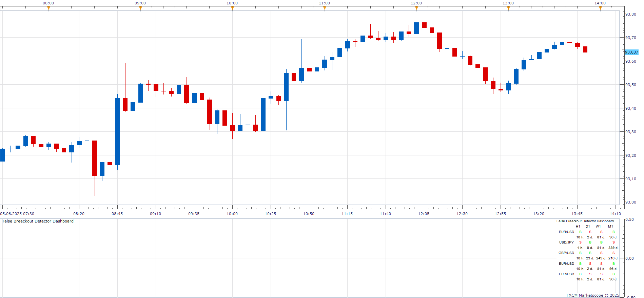Click the 93,30 price axis label
Image resolution: width=644 pixels, height=298 pixels.
click(631, 132)
